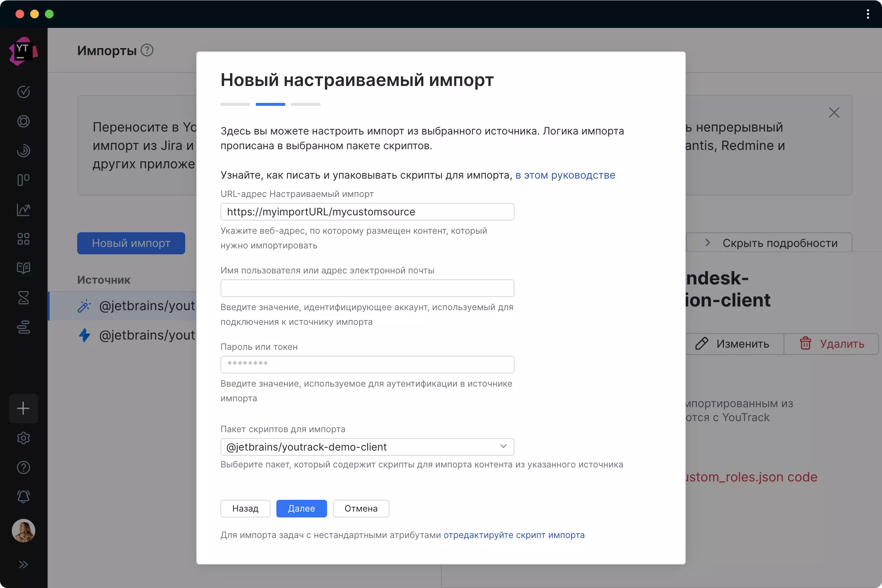Screen dimensions: 882x588
Task: Open the Reports chart icon
Action: pyautogui.click(x=23, y=209)
